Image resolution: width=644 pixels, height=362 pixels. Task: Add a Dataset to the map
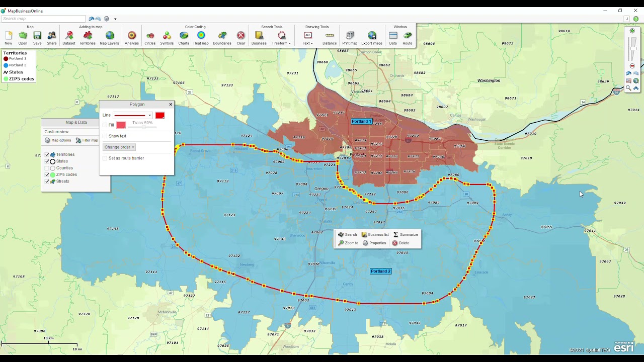(69, 38)
